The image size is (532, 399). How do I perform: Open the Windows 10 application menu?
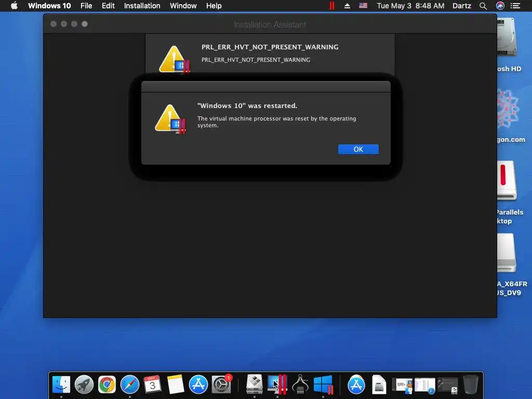pyautogui.click(x=49, y=6)
